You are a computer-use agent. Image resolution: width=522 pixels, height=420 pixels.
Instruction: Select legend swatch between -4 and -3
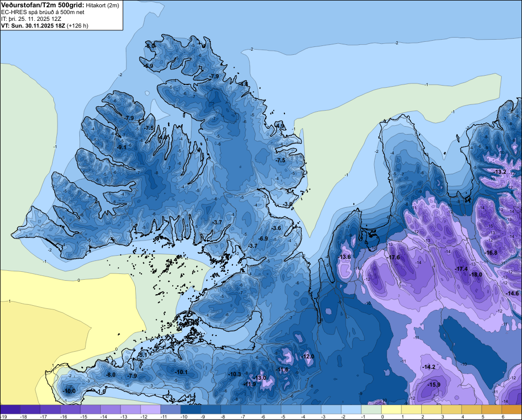pyautogui.click(x=311, y=410)
